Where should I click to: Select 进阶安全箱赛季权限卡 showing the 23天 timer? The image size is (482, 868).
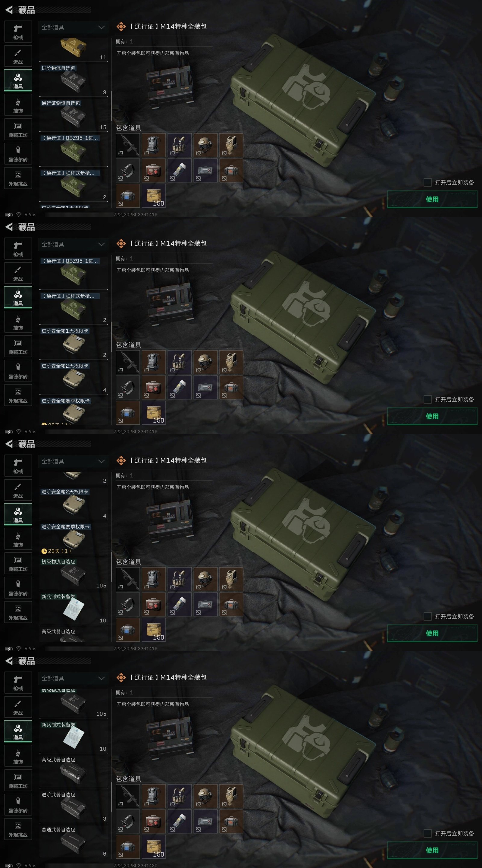[x=74, y=539]
